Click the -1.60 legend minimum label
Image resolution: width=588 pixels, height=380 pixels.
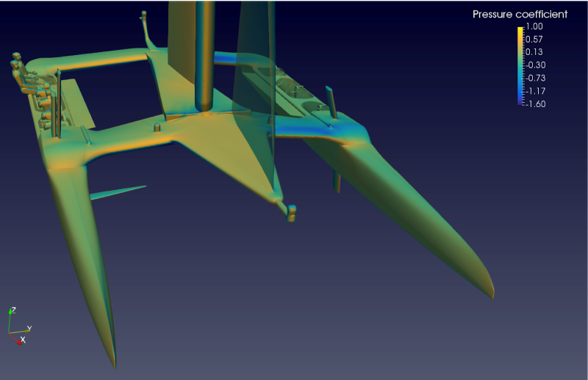click(535, 104)
